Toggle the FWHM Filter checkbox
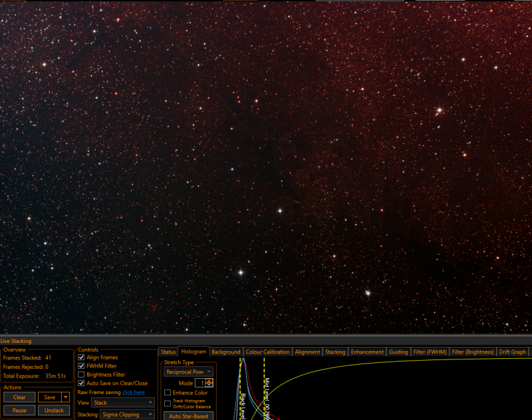The image size is (532, 420). click(x=81, y=366)
